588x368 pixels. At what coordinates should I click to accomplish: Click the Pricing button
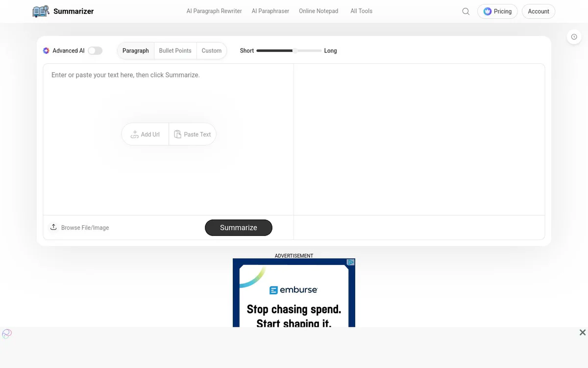click(x=497, y=11)
